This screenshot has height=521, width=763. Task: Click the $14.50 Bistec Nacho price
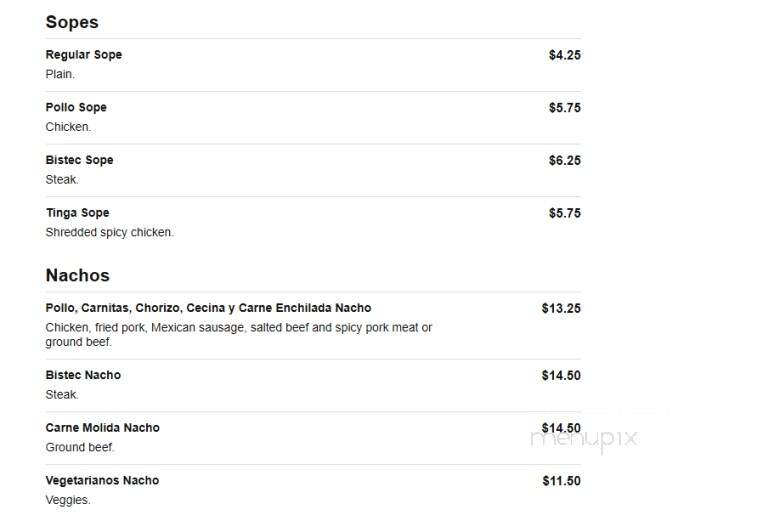(561, 376)
